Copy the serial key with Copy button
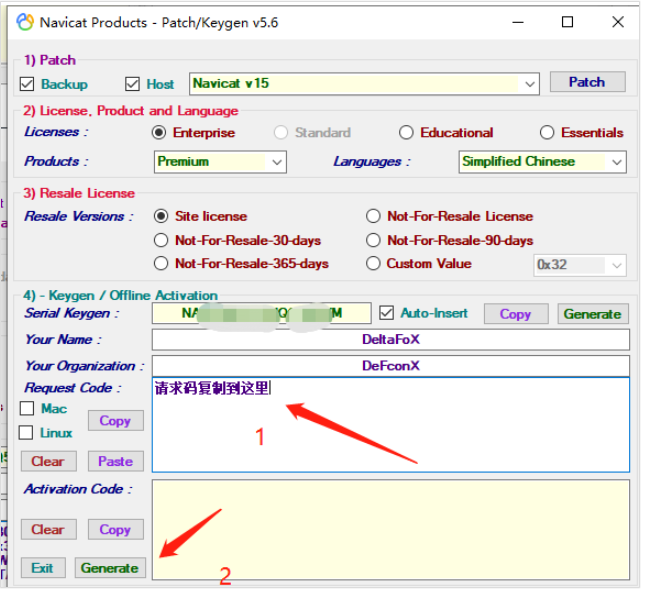This screenshot has height=589, width=645. click(x=516, y=314)
